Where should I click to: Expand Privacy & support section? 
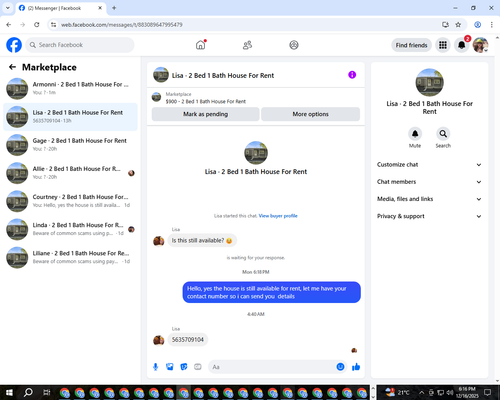(429, 216)
